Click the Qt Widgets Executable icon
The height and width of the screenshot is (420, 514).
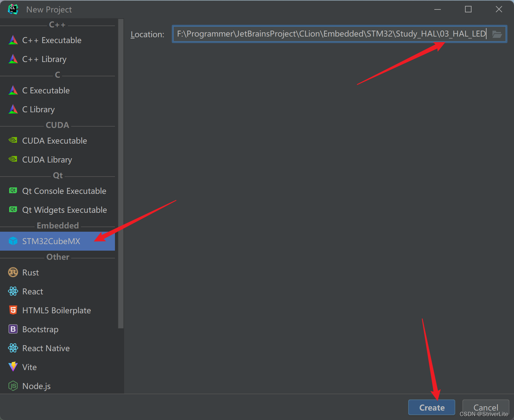(x=13, y=209)
